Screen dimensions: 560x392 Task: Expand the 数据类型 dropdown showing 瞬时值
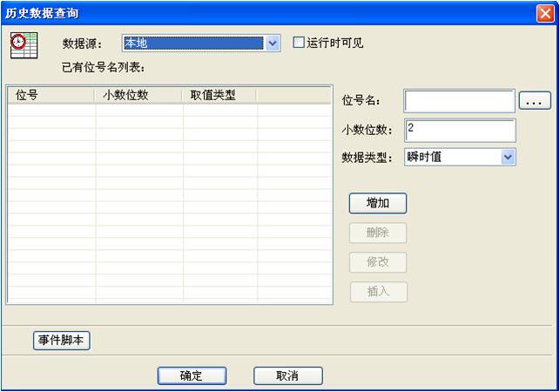[x=509, y=157]
